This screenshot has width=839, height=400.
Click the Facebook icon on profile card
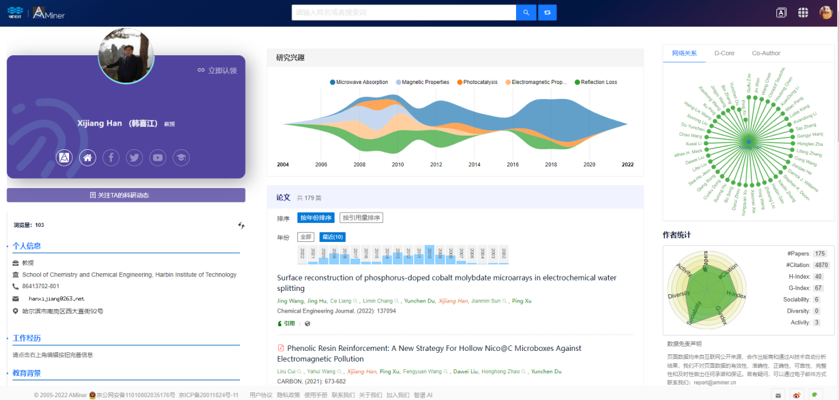click(x=111, y=158)
